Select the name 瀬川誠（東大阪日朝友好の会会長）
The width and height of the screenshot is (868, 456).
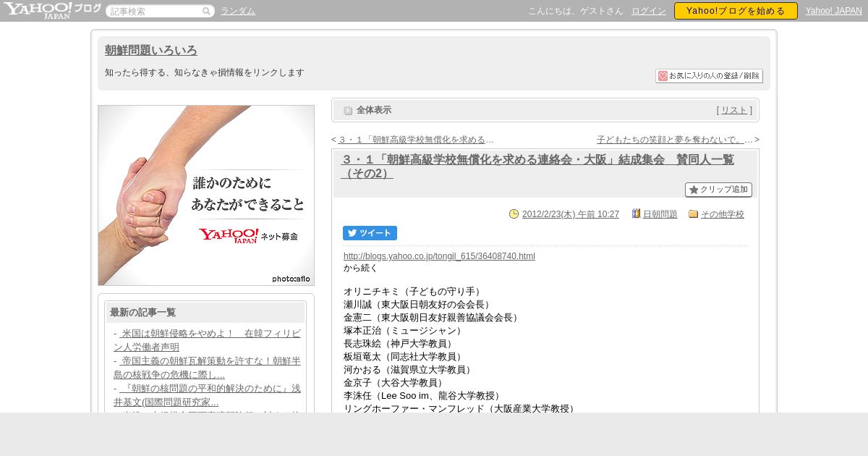(419, 305)
